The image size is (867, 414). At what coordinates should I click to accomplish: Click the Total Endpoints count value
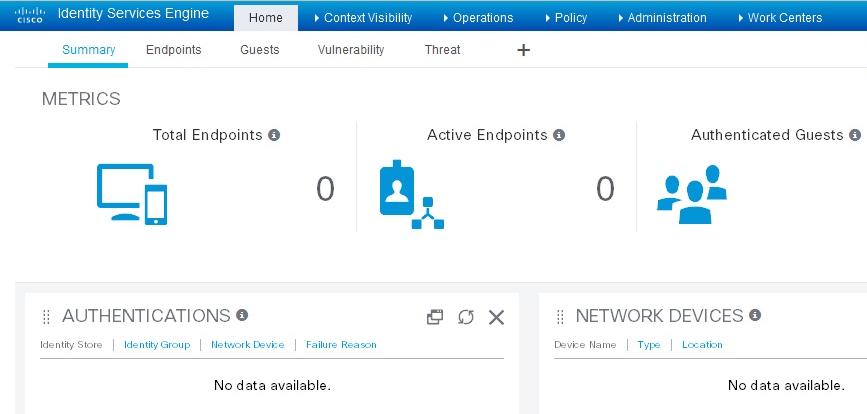point(325,189)
